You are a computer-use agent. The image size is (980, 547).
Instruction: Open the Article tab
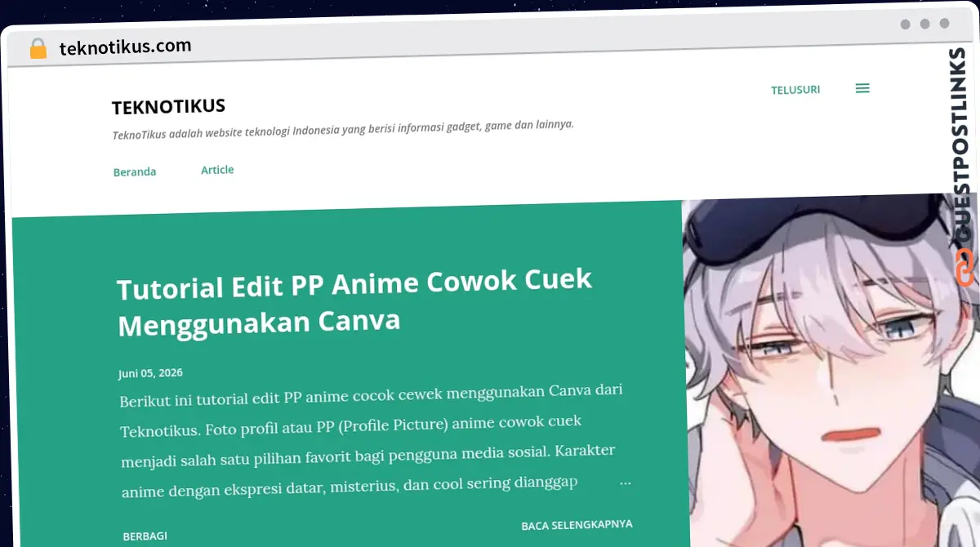[217, 170]
